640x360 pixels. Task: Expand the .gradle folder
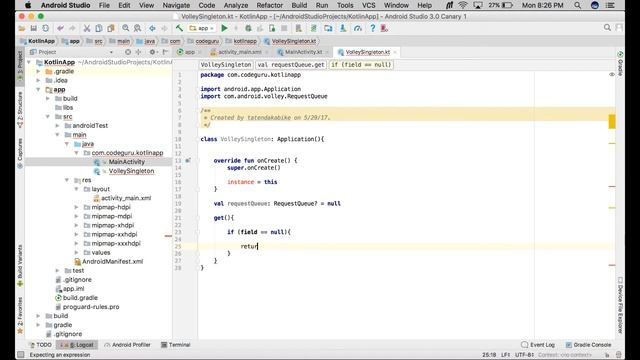pos(38,71)
